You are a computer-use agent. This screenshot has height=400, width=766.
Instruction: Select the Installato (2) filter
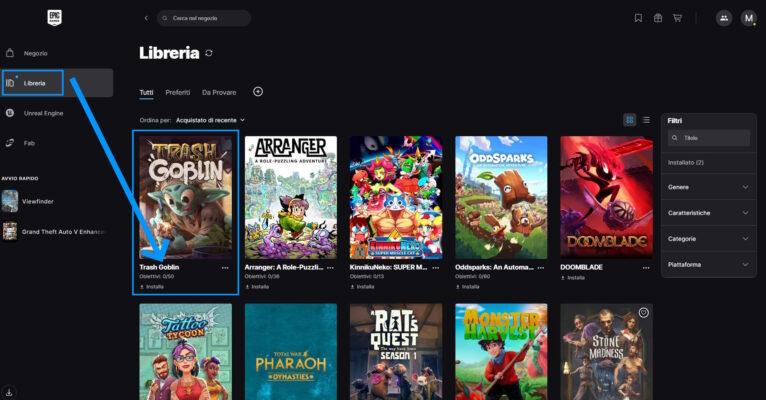[x=686, y=163]
